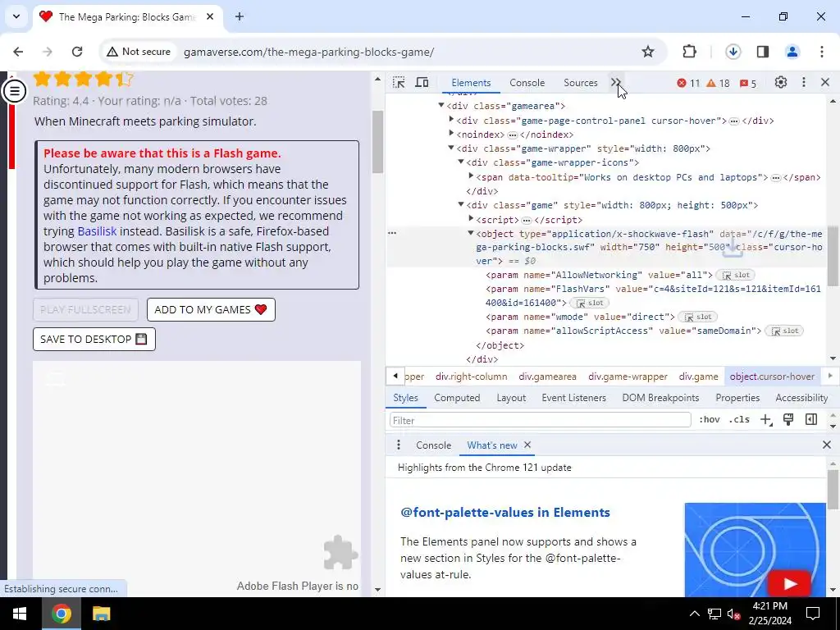The width and height of the screenshot is (840, 630).
Task: Select the div.game-wrapper breadcrumb
Action: coord(628,377)
